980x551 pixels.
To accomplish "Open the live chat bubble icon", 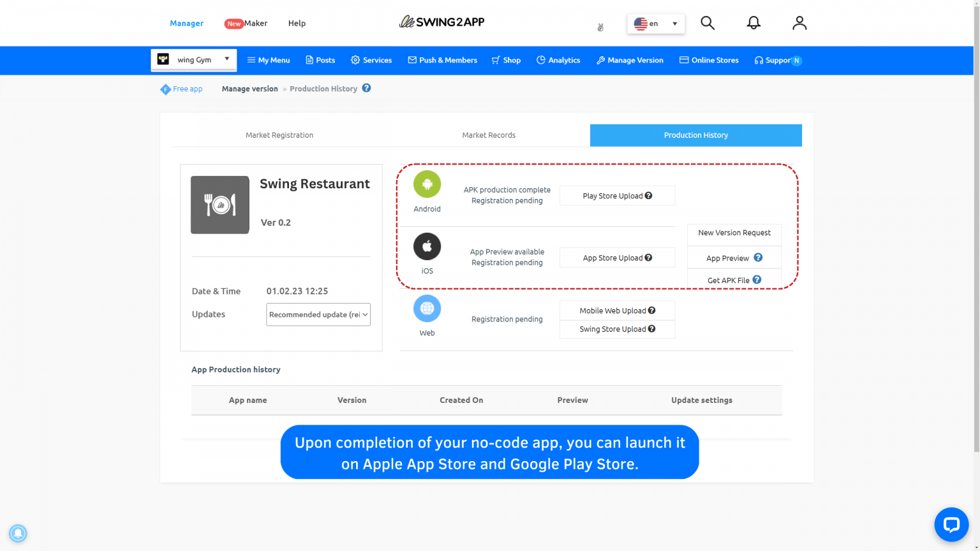I will (x=951, y=524).
